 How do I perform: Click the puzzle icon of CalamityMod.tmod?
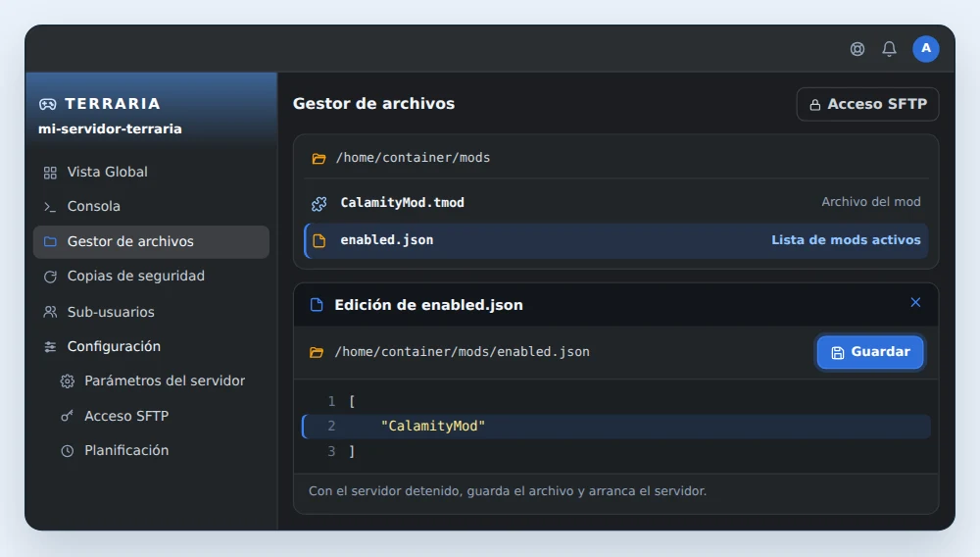click(318, 203)
